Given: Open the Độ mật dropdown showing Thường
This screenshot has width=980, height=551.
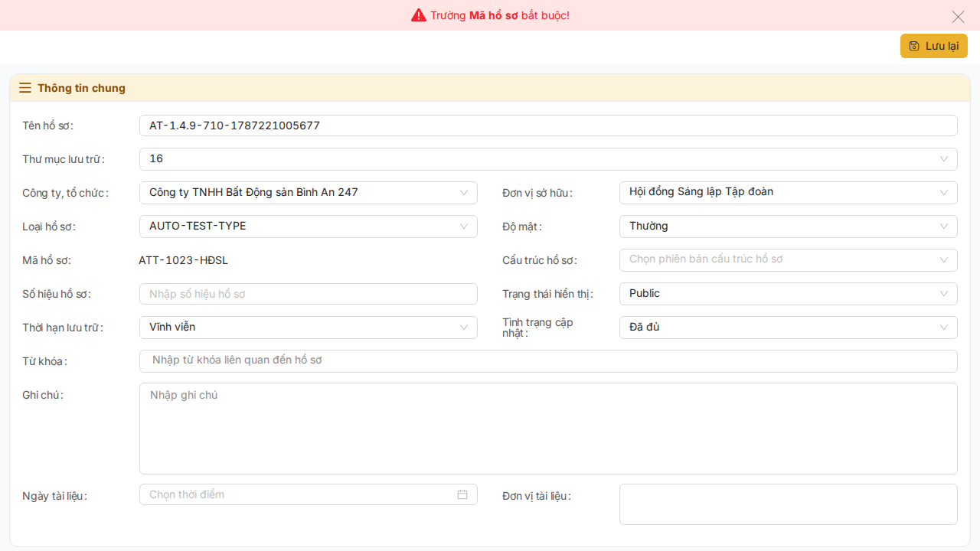Looking at the screenshot, I should coord(789,227).
